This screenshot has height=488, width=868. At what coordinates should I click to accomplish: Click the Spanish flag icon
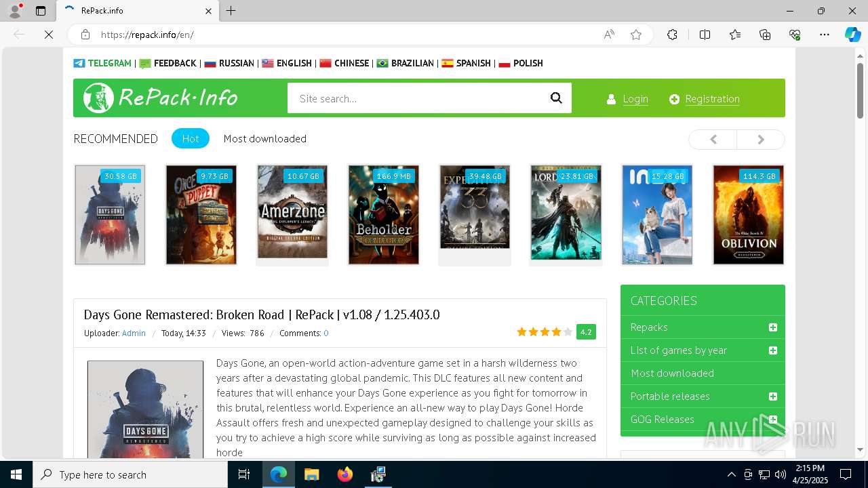[448, 63]
